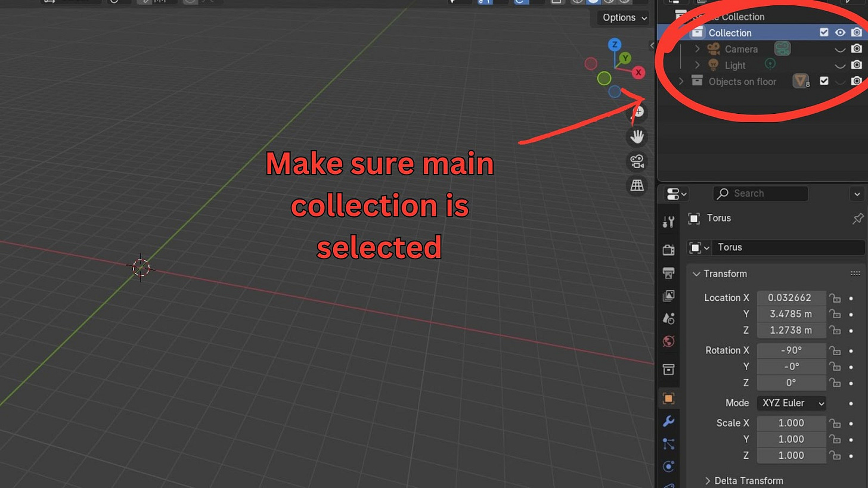Open the properties editor type dropdown
The width and height of the screenshot is (868, 488).
[x=677, y=194]
